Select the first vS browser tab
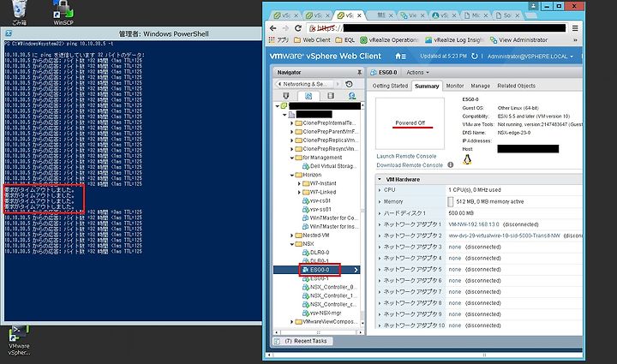The image size is (617, 364). [285, 15]
